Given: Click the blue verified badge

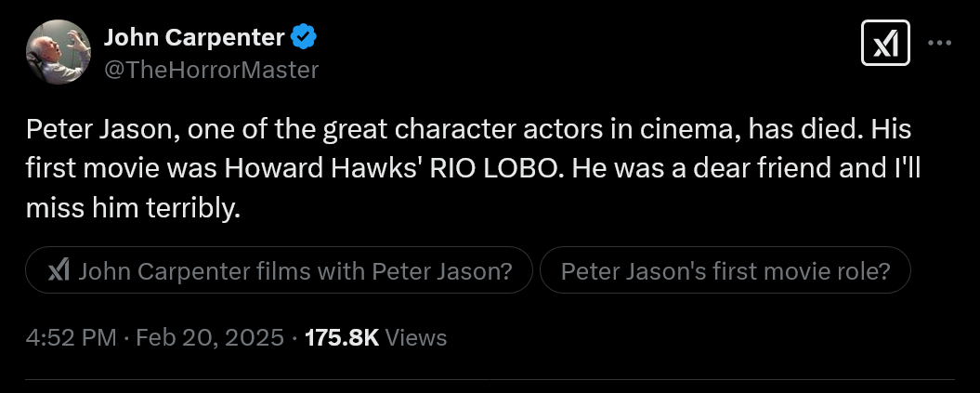Looking at the screenshot, I should coord(305,37).
